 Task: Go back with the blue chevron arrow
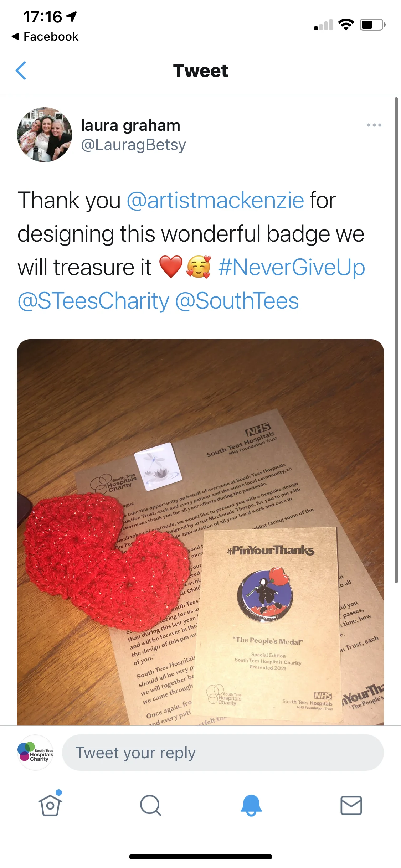point(21,71)
